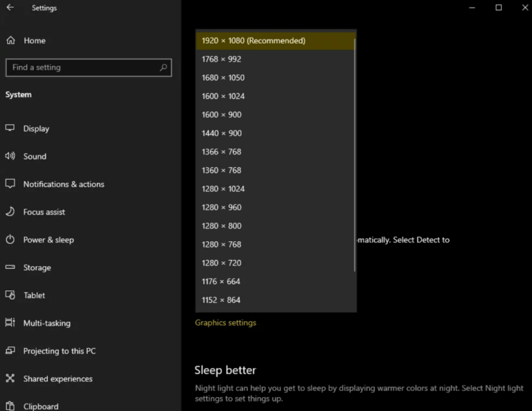The width and height of the screenshot is (532, 411).
Task: Open the Home settings page
Action: click(35, 40)
